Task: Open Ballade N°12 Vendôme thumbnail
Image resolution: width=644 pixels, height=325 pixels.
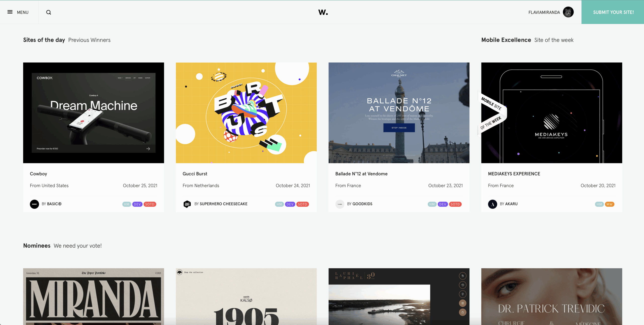Action: click(x=399, y=113)
